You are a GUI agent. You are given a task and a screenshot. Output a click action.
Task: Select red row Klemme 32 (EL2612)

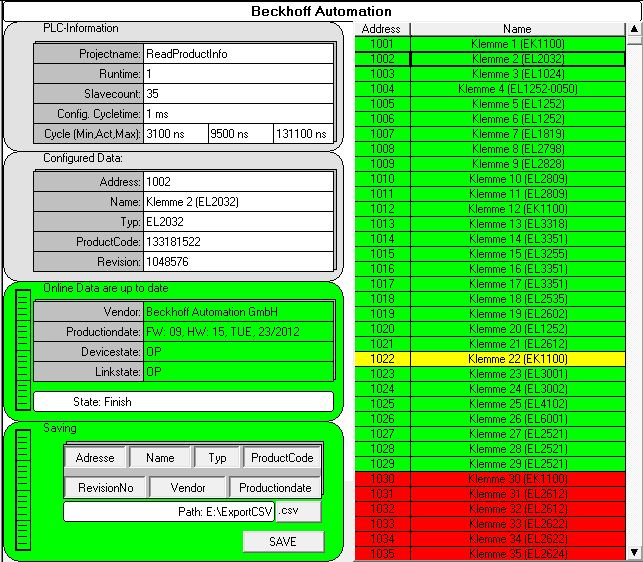[490, 509]
